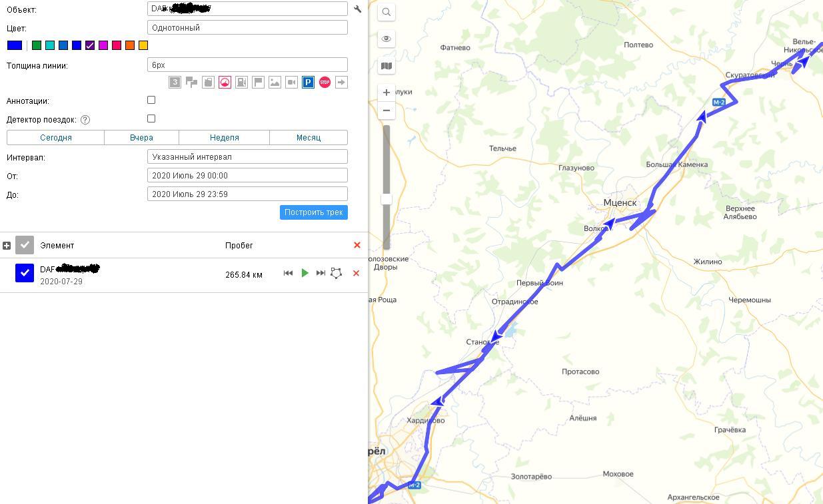Toggle the red STOP markers icon

click(x=325, y=82)
